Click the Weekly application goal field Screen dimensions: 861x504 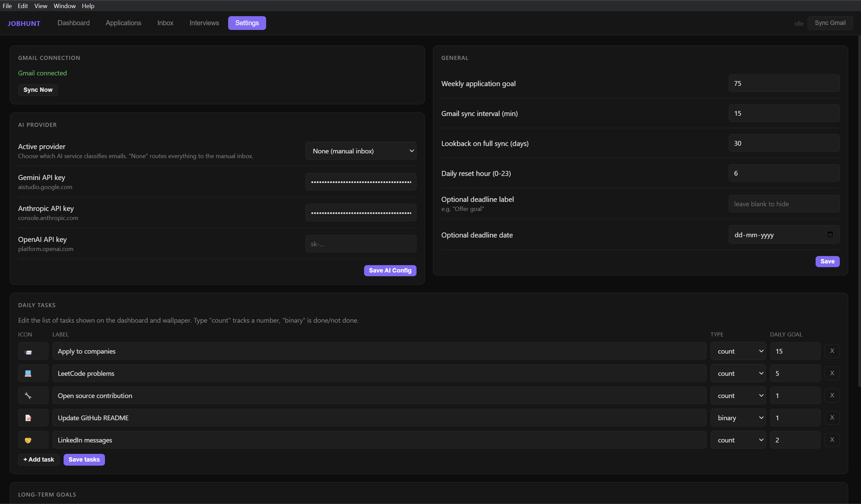pos(784,83)
